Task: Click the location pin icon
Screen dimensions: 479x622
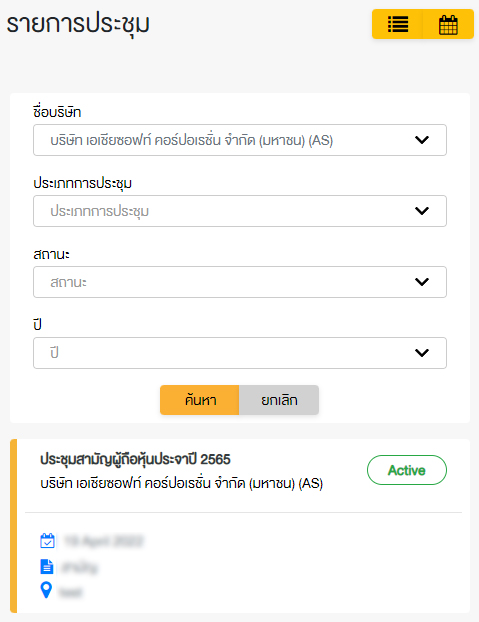Action: 46,590
